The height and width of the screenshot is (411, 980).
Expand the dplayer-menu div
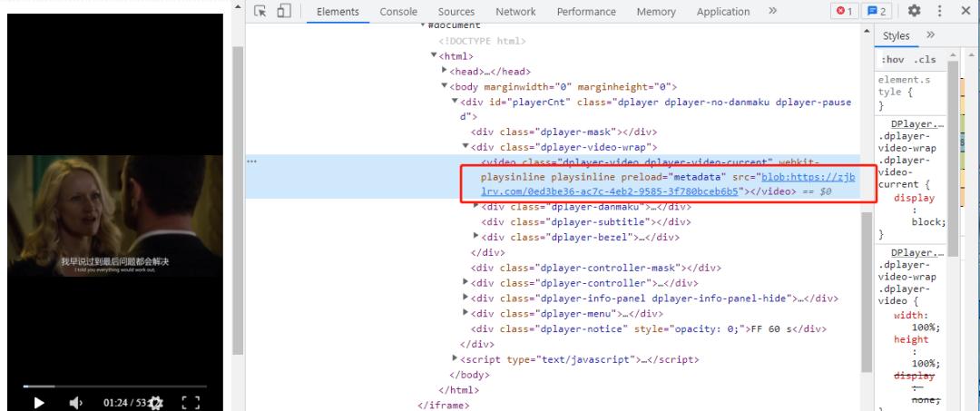[x=466, y=313]
